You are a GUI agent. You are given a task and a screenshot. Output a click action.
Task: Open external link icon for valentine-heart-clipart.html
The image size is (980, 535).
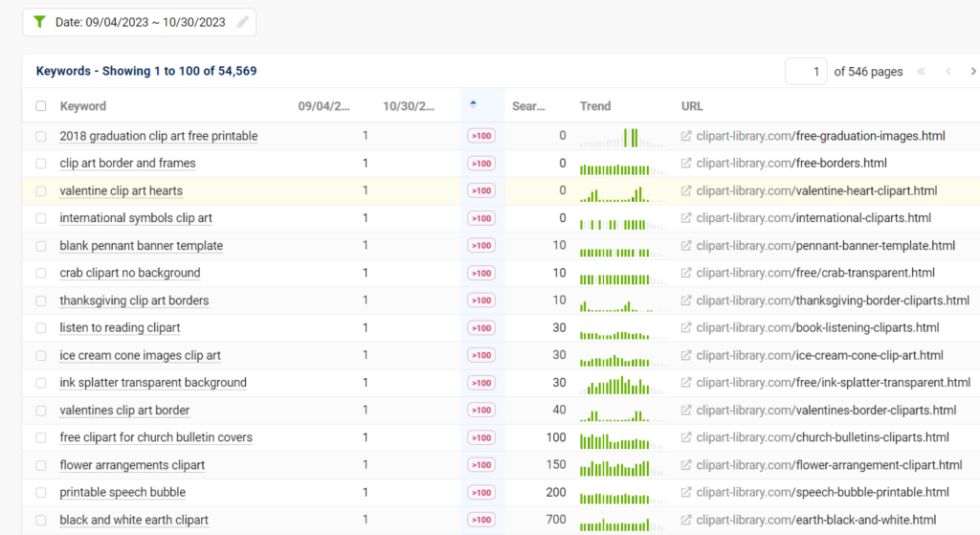[686, 190]
